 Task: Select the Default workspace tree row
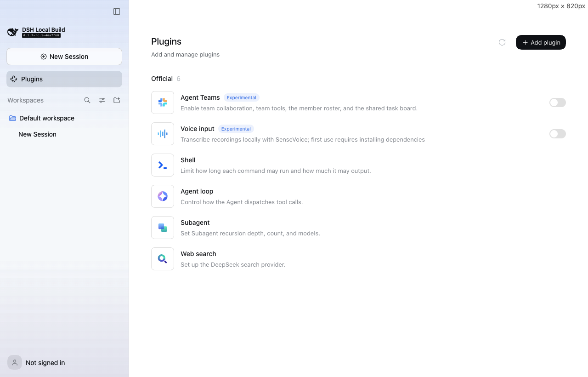click(x=64, y=118)
